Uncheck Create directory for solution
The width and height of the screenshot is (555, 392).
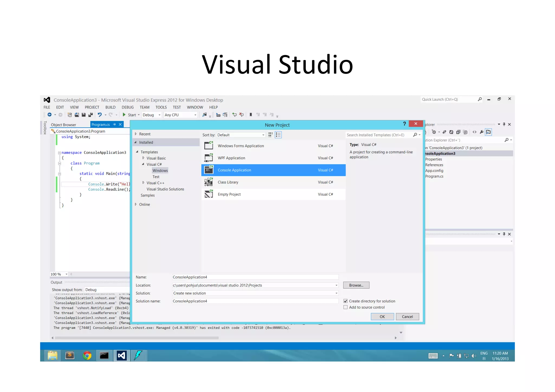click(x=346, y=301)
